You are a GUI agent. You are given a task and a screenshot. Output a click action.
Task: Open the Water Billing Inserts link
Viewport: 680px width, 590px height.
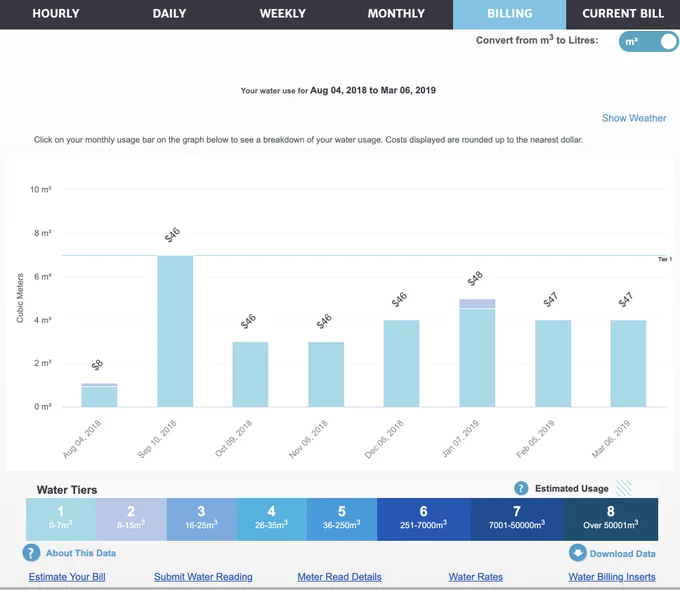pyautogui.click(x=612, y=577)
